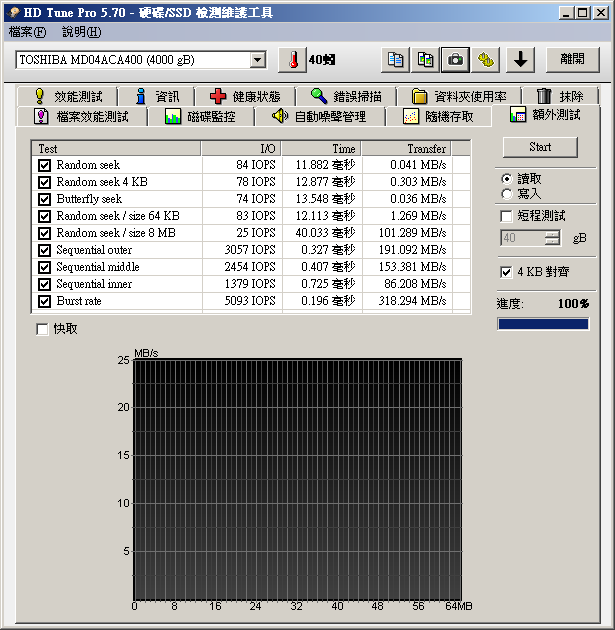Enable the 快取 cache checkbox
Image resolution: width=615 pixels, height=630 pixels.
tap(42, 329)
